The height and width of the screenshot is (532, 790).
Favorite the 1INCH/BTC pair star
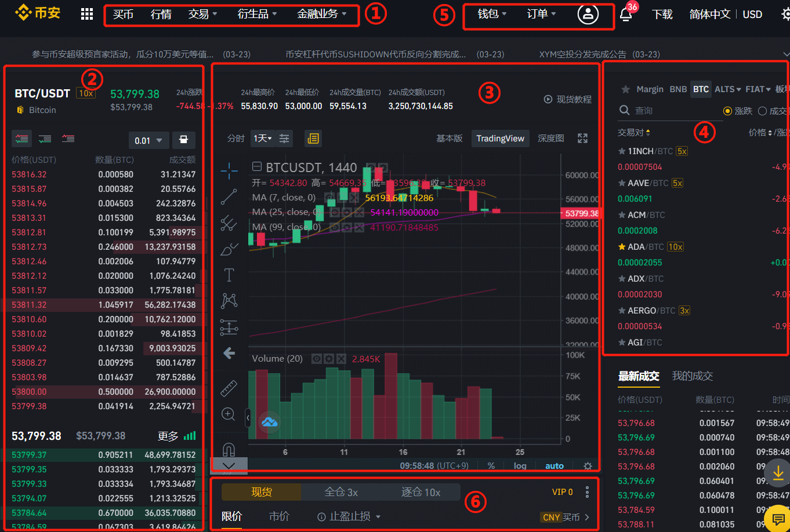[622, 151]
